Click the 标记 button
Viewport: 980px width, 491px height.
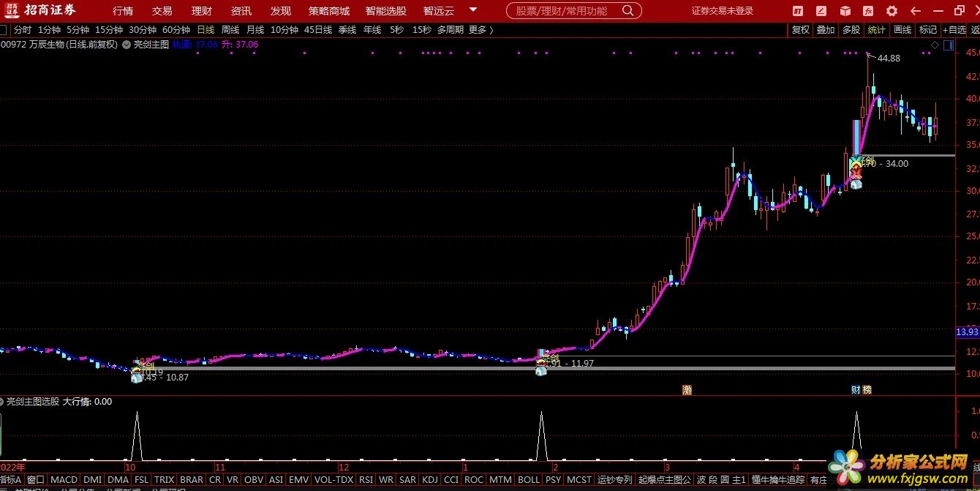928,30
